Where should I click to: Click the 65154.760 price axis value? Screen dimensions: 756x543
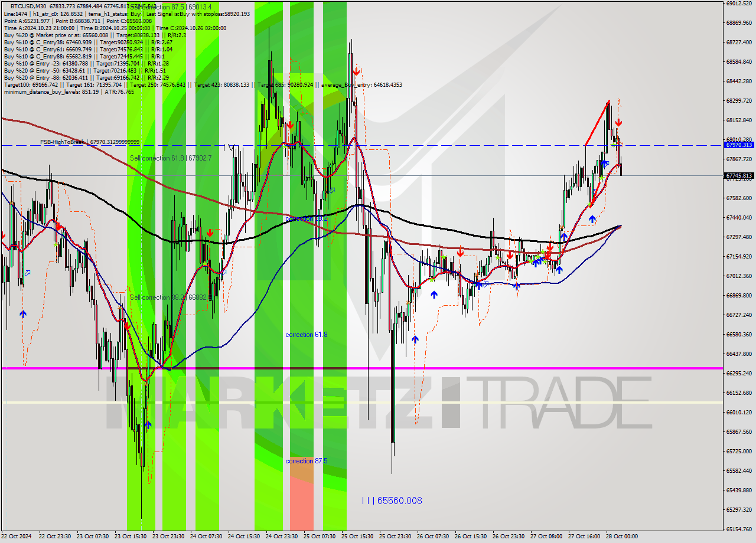point(739,529)
